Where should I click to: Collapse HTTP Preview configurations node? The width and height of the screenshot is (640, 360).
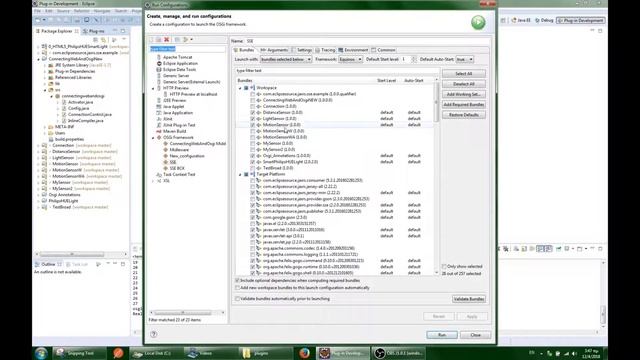tap(153, 88)
